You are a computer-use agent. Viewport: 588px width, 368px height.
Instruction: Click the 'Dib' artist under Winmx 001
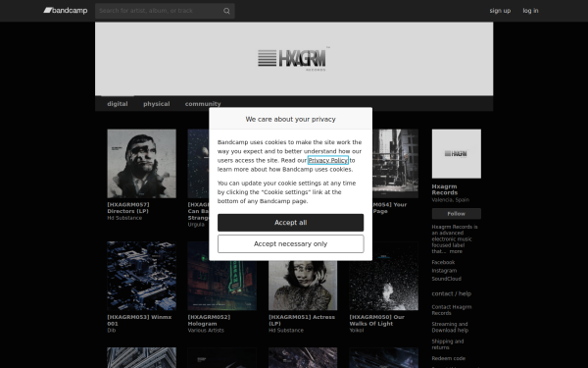click(112, 331)
